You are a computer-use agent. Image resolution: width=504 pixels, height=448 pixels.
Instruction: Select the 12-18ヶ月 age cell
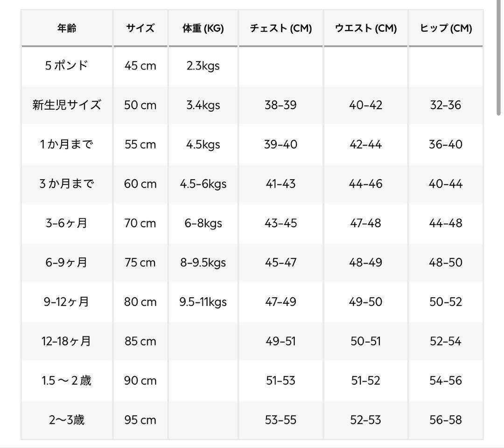click(x=67, y=341)
